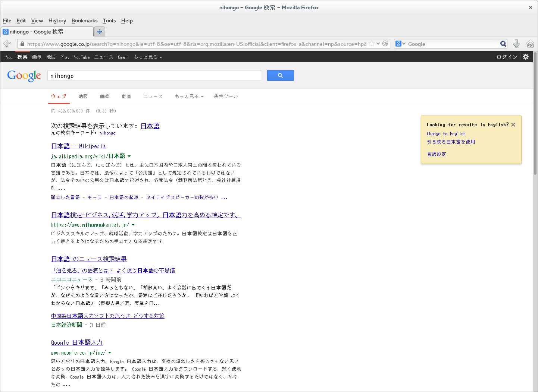This screenshot has height=392, width=538.
Task: Open YouTube from the Google bar
Action: (x=82, y=57)
